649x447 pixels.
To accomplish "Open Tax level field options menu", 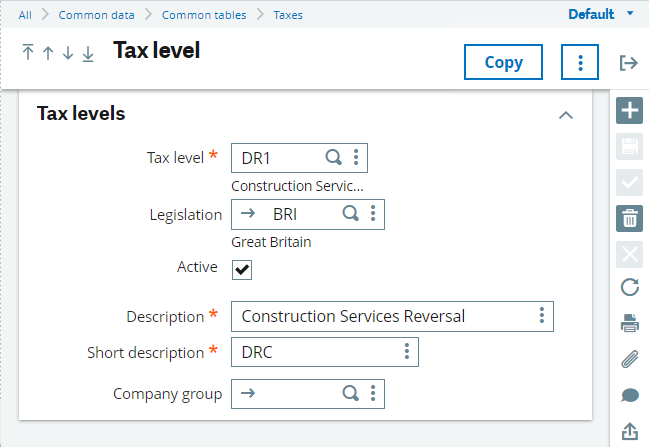I will click(x=356, y=158).
